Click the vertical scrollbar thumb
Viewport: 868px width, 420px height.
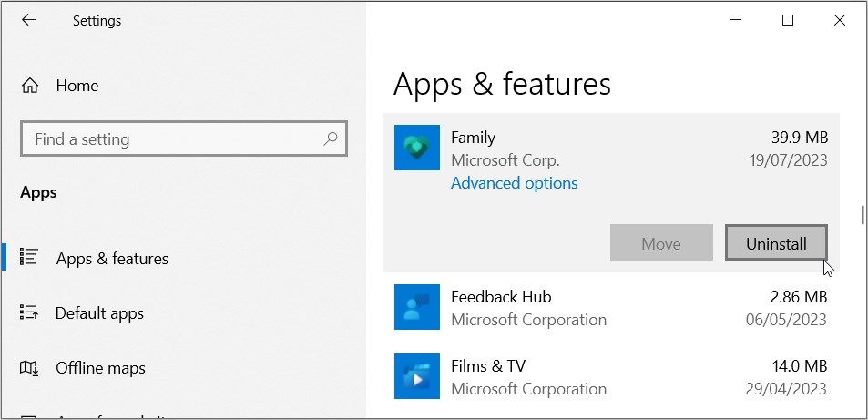tap(862, 215)
